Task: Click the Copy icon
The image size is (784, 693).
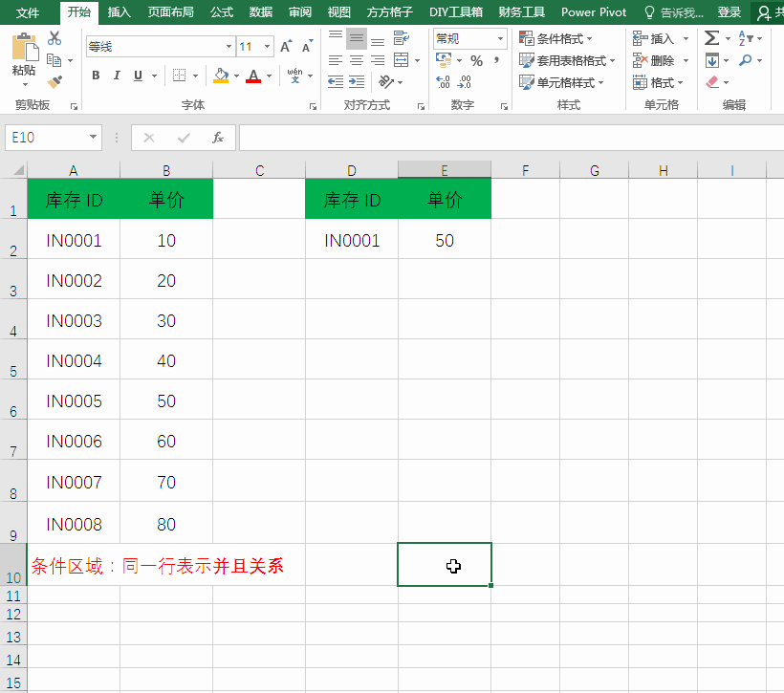Action: tap(54, 60)
